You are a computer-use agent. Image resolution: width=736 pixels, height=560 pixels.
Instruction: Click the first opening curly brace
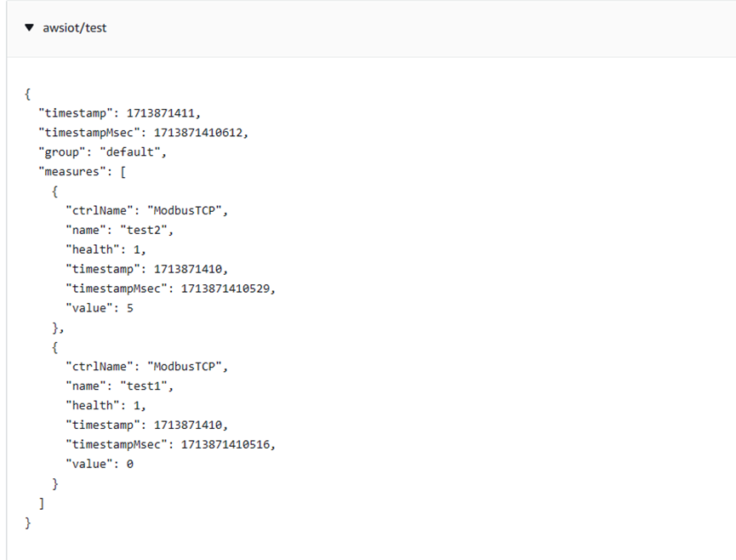click(28, 94)
